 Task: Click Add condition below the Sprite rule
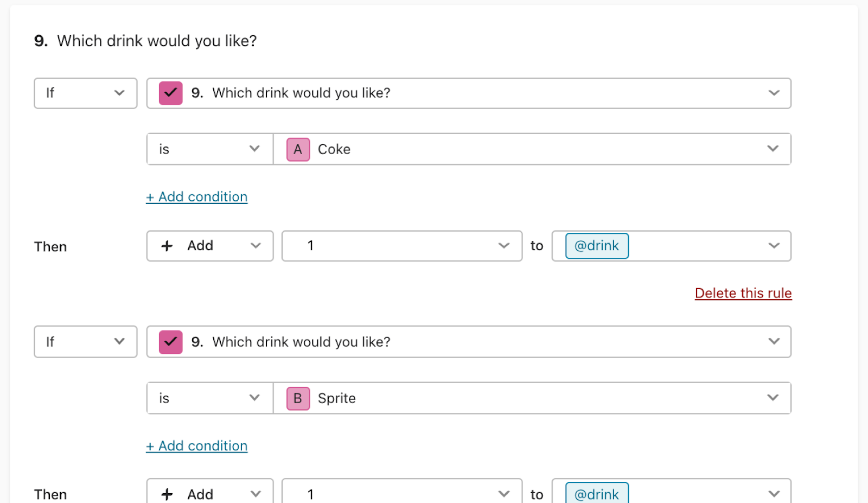196,446
